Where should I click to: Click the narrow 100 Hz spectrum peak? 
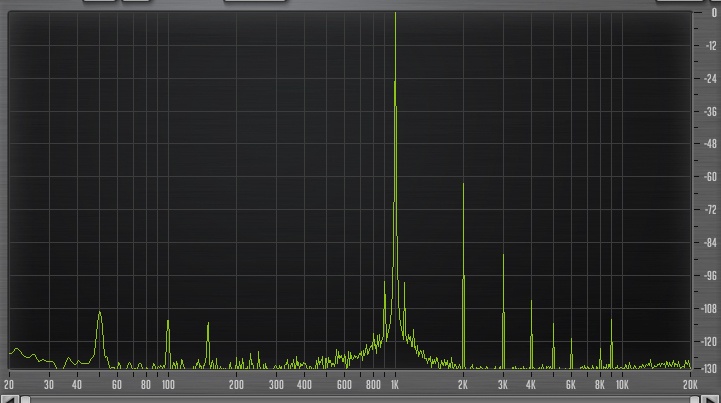coord(168,322)
